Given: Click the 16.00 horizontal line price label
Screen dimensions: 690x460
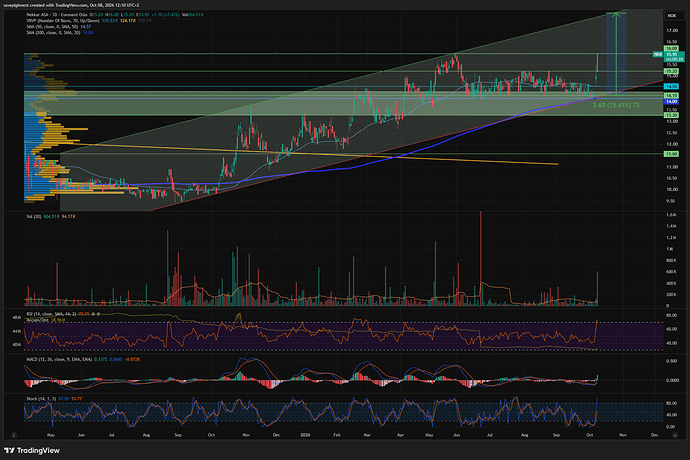Looking at the screenshot, I should tap(671, 48).
